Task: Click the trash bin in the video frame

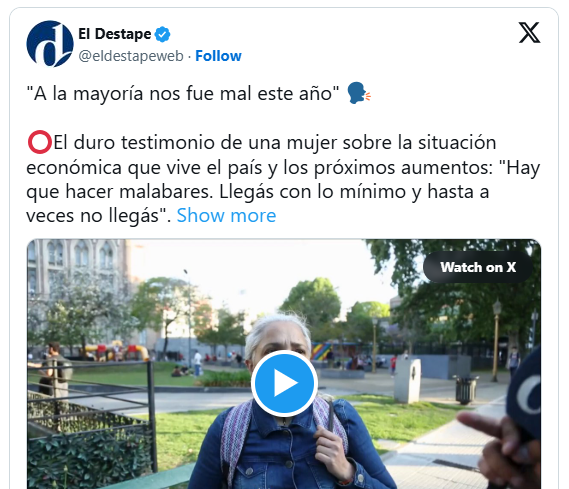Action: pyautogui.click(x=465, y=390)
